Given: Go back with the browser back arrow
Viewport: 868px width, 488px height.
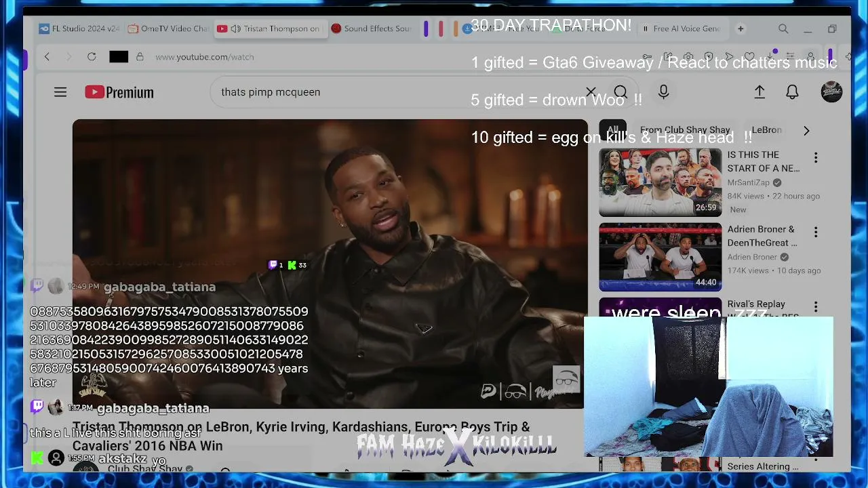Looking at the screenshot, I should 47,57.
